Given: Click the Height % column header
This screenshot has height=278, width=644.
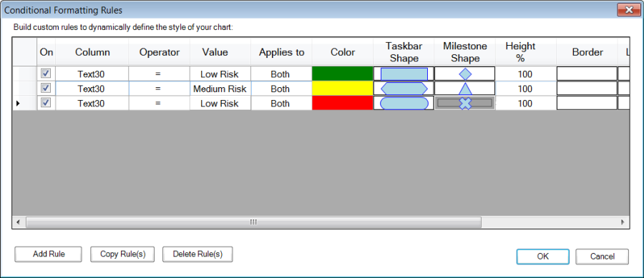Looking at the screenshot, I should coord(526,52).
